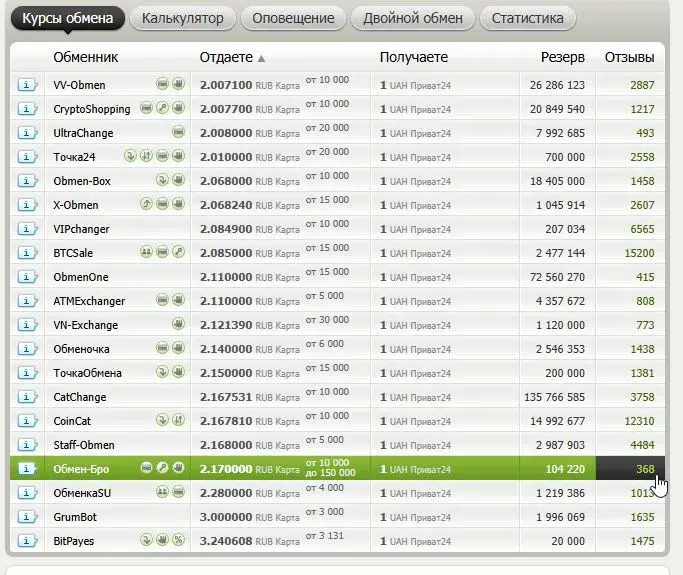Sort table by Резерв header
The width and height of the screenshot is (683, 575).
coord(562,57)
